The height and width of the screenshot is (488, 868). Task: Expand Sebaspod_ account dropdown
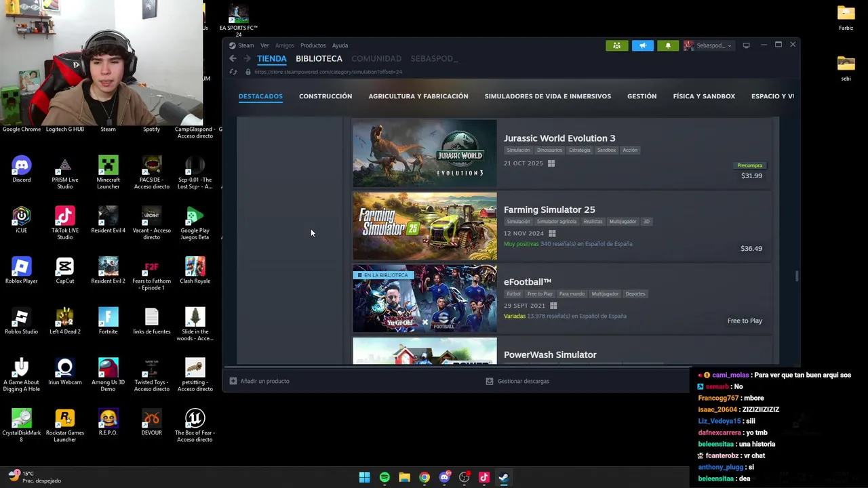708,45
